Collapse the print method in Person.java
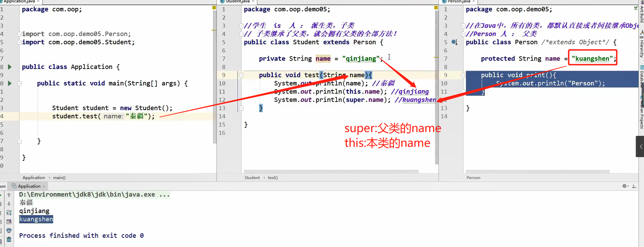Image resolution: width=644 pixels, height=247 pixels. pyautogui.click(x=463, y=75)
